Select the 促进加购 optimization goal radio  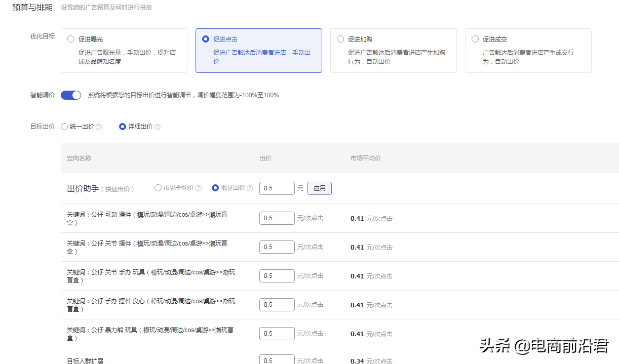click(x=340, y=39)
